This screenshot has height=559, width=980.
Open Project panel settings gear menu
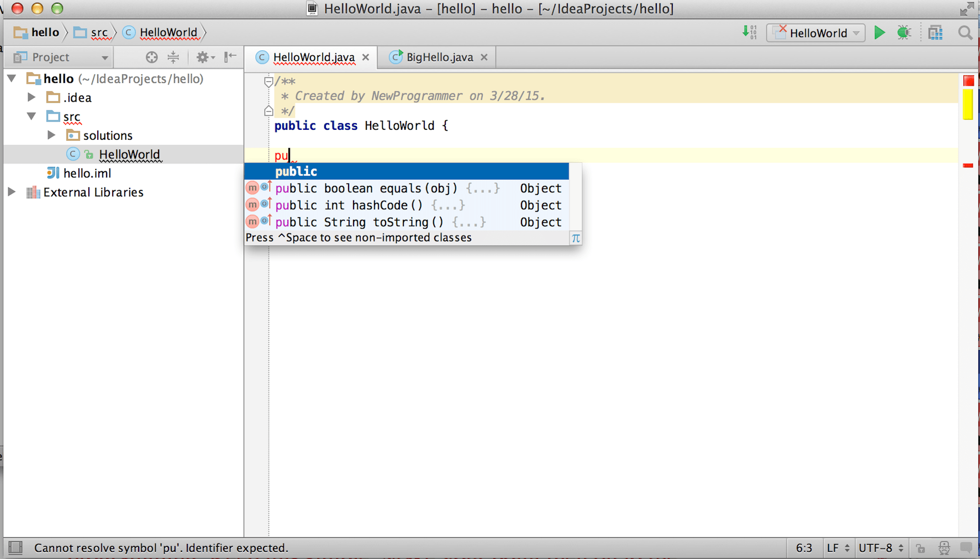(205, 57)
